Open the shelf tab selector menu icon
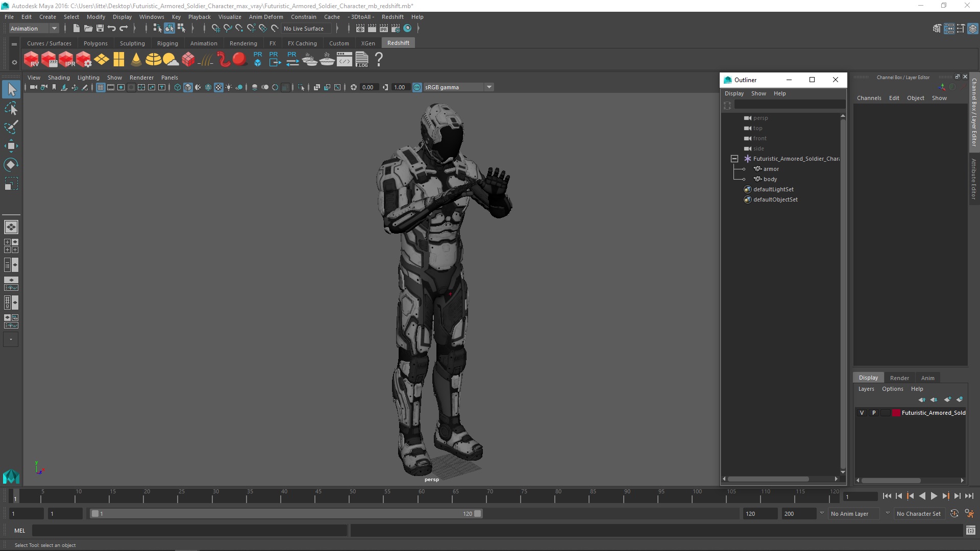This screenshot has width=980, height=551. pyautogui.click(x=14, y=44)
